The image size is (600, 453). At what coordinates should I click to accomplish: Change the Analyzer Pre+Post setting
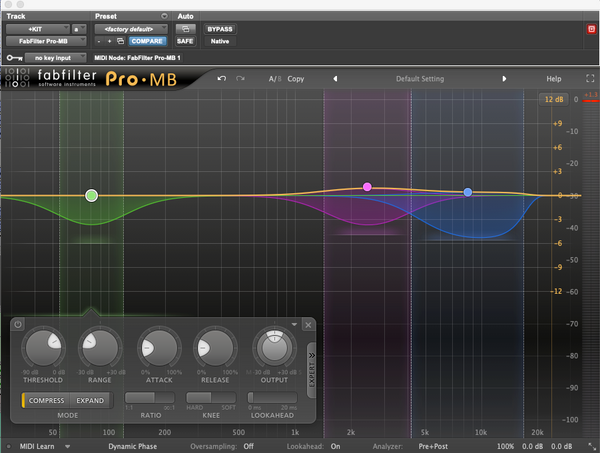[433, 446]
